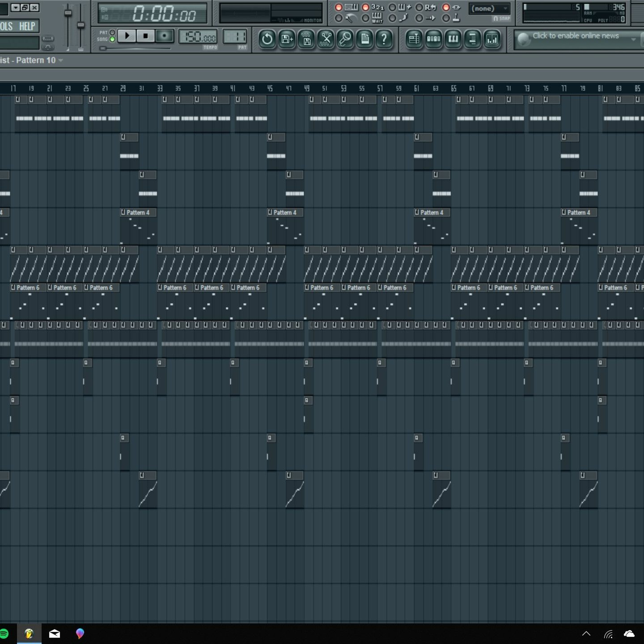This screenshot has width=644, height=644.
Task: Expand the Pattern 10 selector arrow
Action: coord(60,60)
